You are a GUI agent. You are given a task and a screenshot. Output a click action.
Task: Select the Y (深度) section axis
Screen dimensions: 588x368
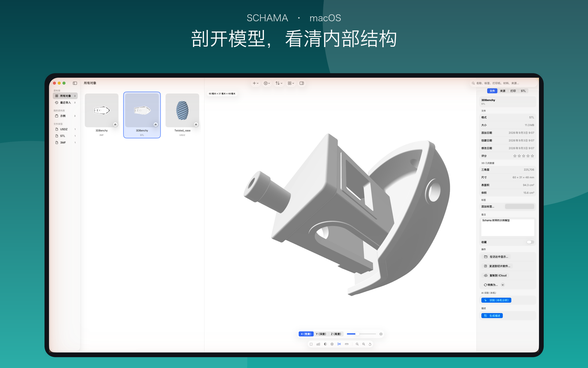pos(321,334)
